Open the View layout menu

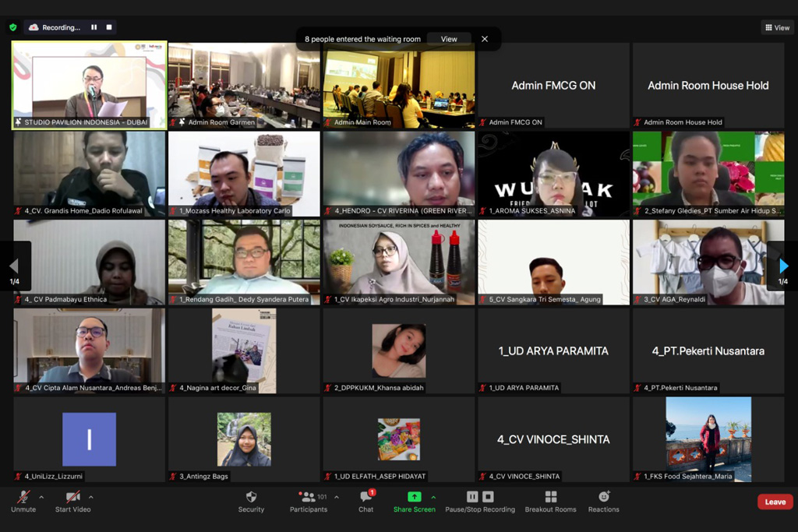click(777, 27)
